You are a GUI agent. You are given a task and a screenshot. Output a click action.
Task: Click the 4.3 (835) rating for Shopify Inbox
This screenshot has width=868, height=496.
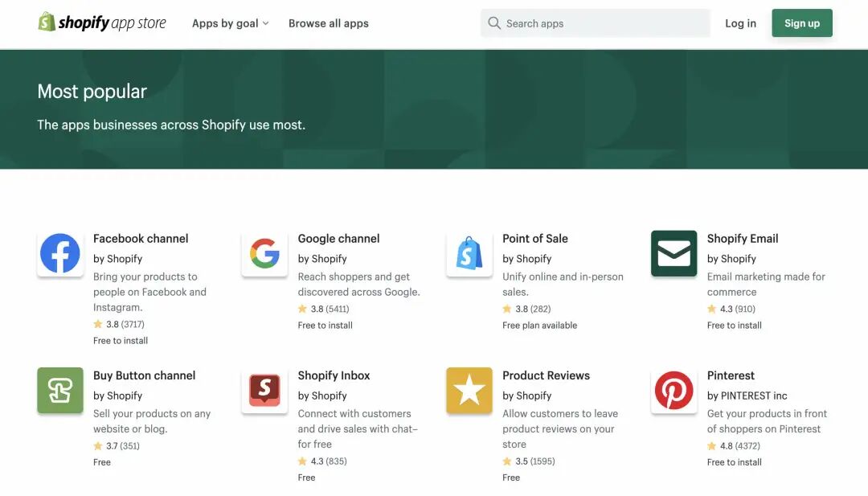(x=323, y=461)
